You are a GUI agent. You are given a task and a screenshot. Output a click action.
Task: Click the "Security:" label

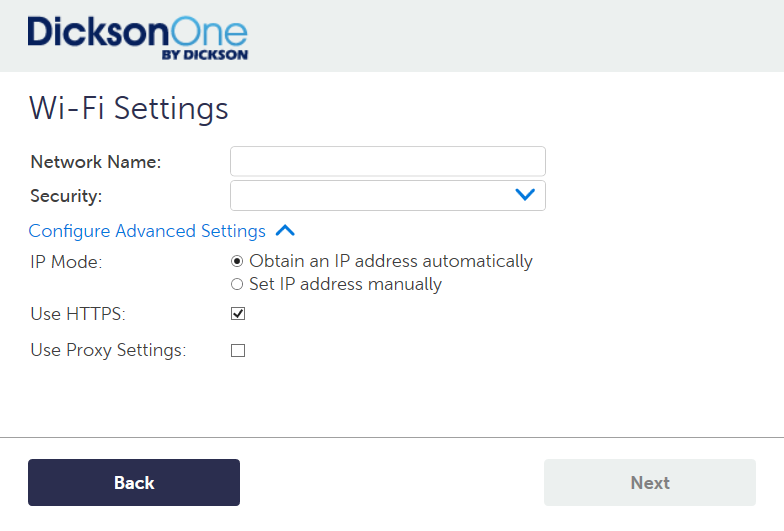pyautogui.click(x=66, y=196)
